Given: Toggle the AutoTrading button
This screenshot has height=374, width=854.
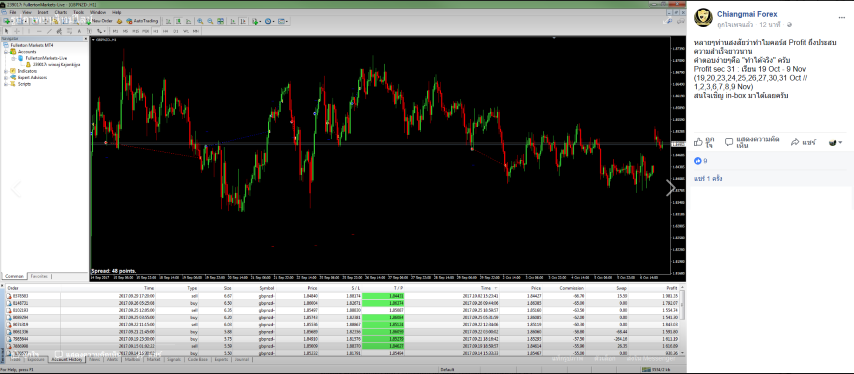Looking at the screenshot, I should pyautogui.click(x=142, y=21).
